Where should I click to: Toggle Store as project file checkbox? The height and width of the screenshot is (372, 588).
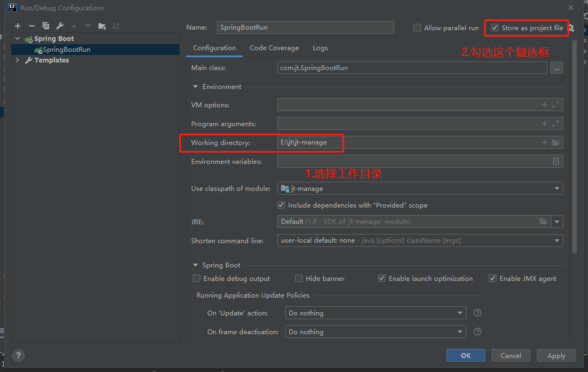click(495, 27)
